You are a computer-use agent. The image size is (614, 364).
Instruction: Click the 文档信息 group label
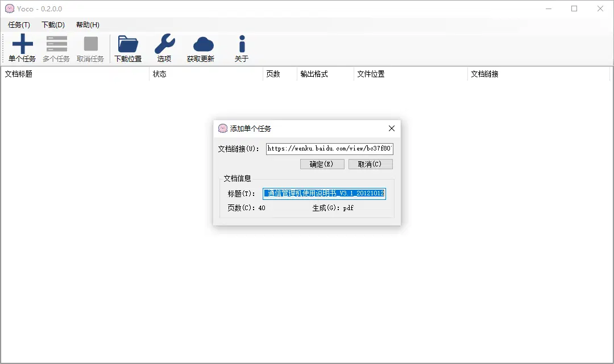pyautogui.click(x=237, y=178)
